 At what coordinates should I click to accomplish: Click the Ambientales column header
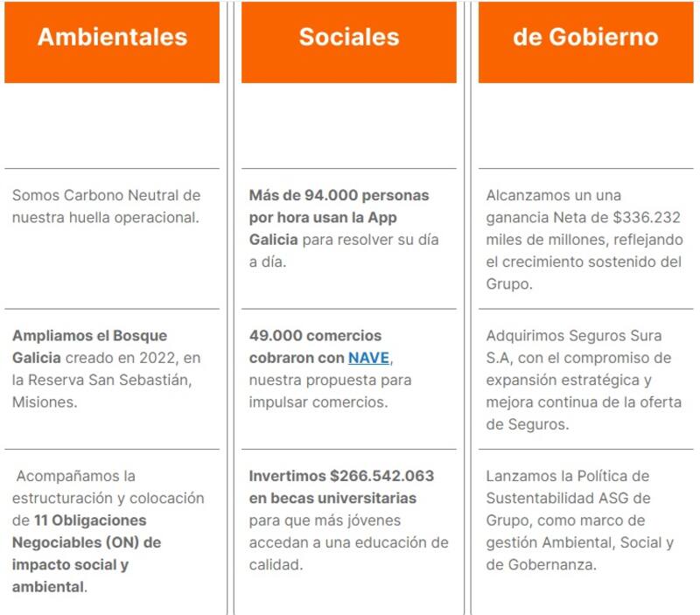click(x=112, y=38)
